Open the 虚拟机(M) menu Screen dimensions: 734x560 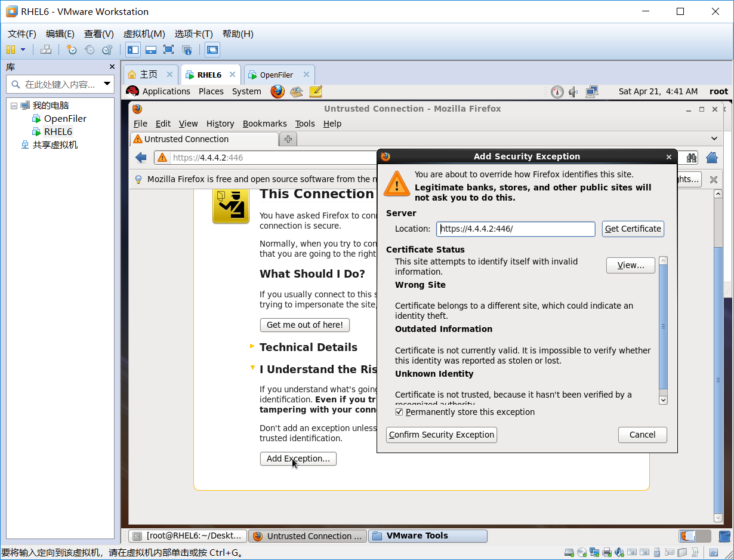click(x=144, y=33)
